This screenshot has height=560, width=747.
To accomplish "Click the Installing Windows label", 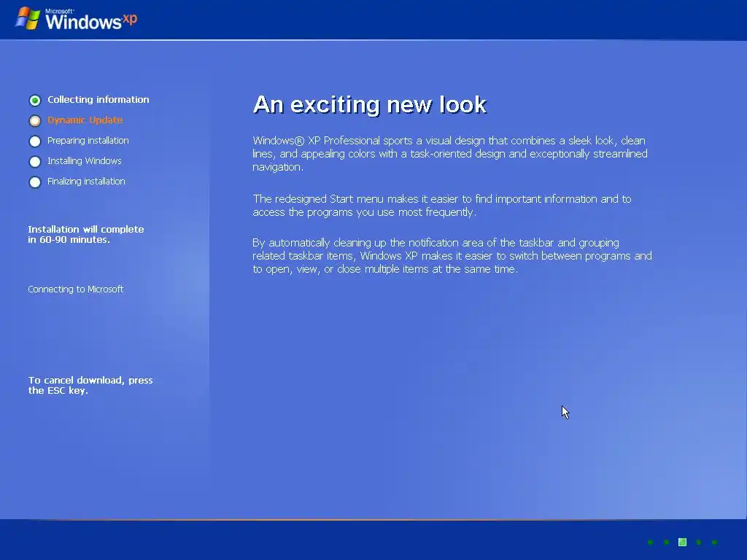I will click(x=85, y=161).
